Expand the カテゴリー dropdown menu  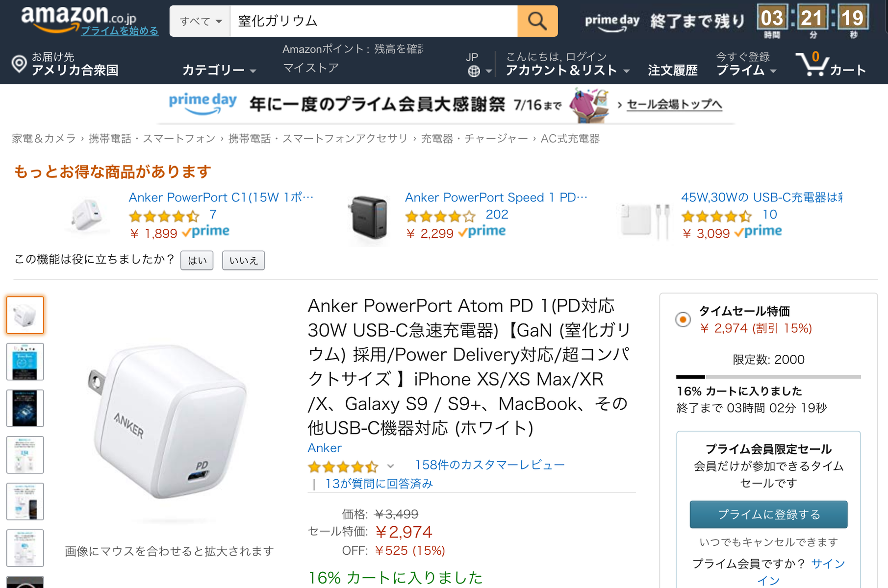click(x=219, y=70)
